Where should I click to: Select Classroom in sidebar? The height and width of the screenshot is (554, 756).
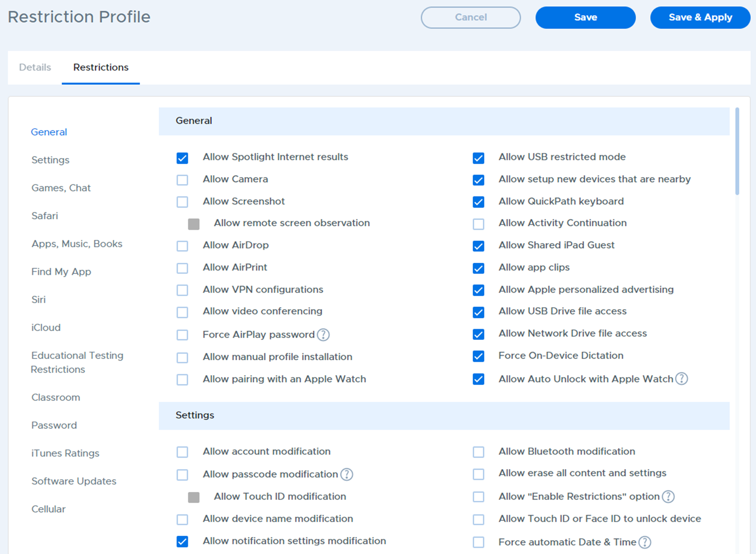click(56, 397)
